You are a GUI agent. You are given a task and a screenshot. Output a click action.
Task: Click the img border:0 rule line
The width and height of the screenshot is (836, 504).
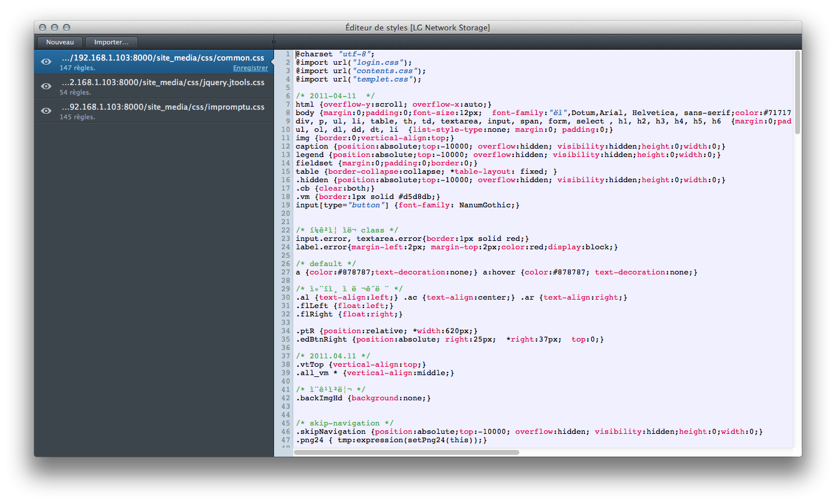pos(375,138)
